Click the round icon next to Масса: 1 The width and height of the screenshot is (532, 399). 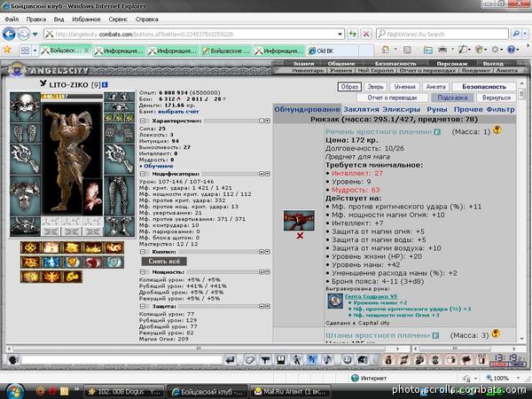pos(497,129)
